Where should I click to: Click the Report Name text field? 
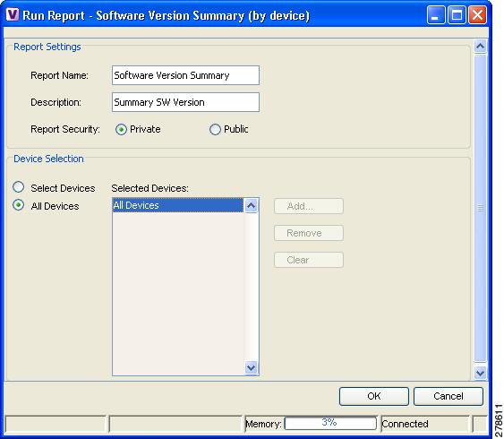tap(185, 75)
